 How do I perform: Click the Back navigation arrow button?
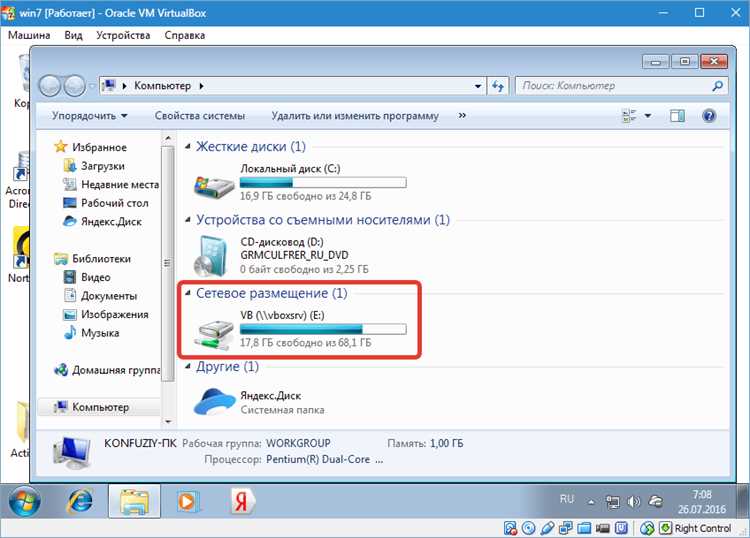click(50, 86)
